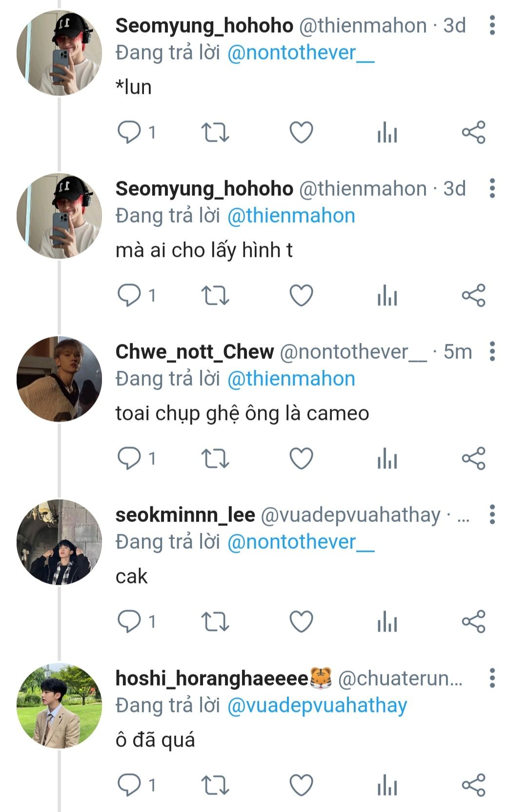Open the @vuadepvuahathay mention link
Screen dimensions: 527x812
point(317,706)
